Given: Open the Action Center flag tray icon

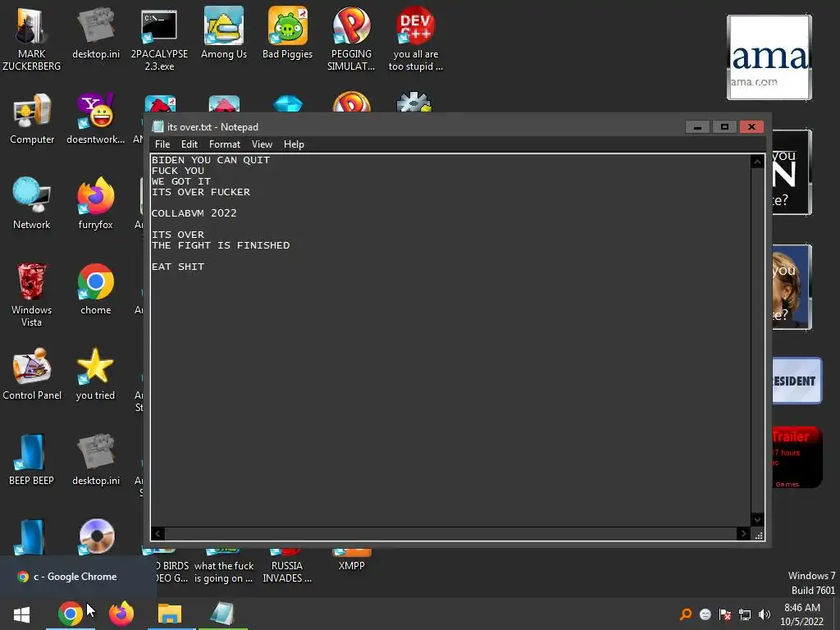Looking at the screenshot, I should [725, 614].
